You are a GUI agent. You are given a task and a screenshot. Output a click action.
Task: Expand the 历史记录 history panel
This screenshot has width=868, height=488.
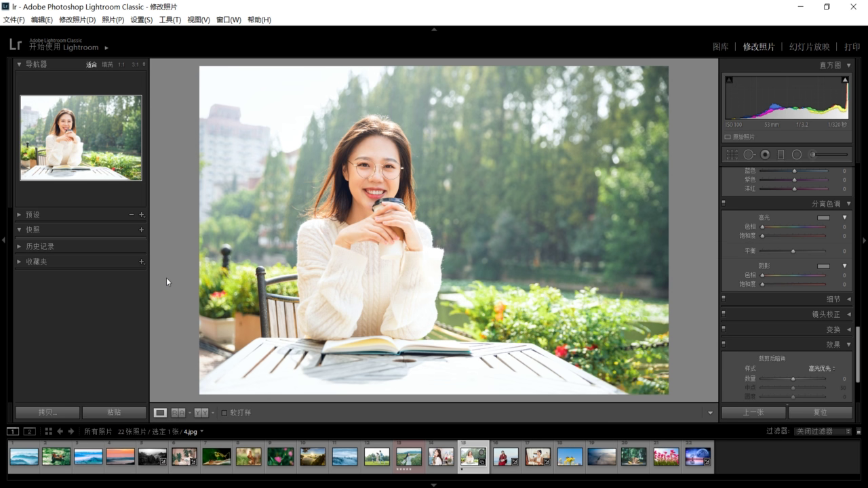pyautogui.click(x=39, y=247)
